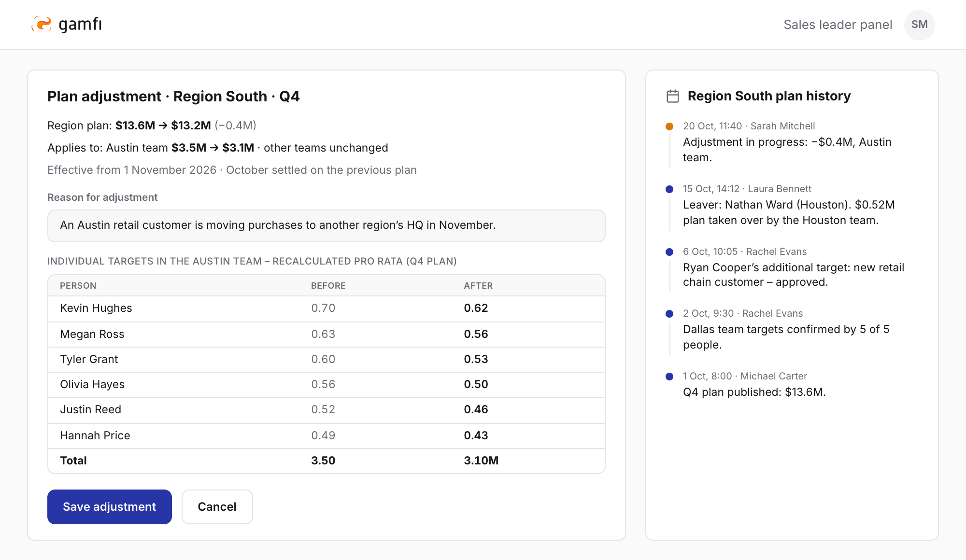Click Ryan Cooper's additional target history text
This screenshot has width=966, height=560.
click(794, 275)
